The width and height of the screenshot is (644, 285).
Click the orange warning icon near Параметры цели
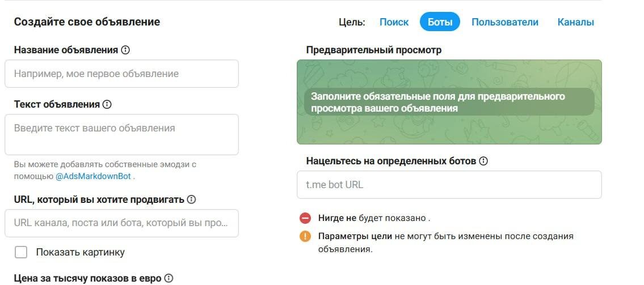[305, 237]
